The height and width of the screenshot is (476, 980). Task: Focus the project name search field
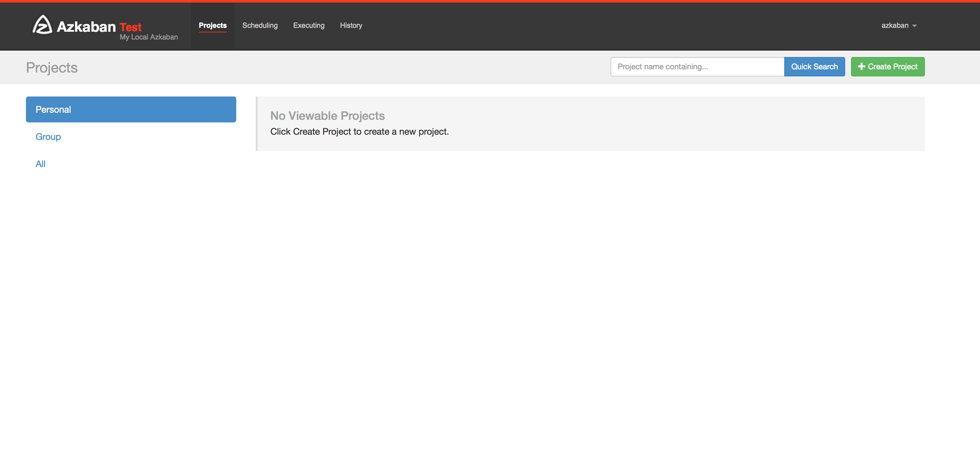pyautogui.click(x=697, y=66)
